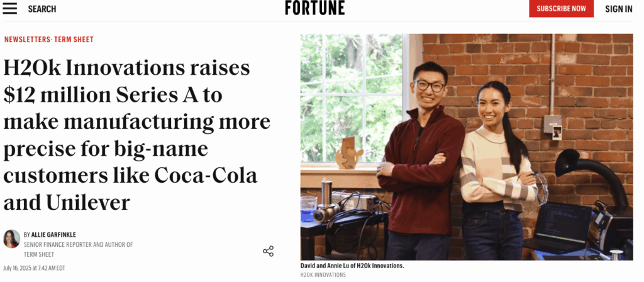Click the H2OK Innovations photo credit
Viewport: 644px width, 282px height.
click(x=323, y=275)
